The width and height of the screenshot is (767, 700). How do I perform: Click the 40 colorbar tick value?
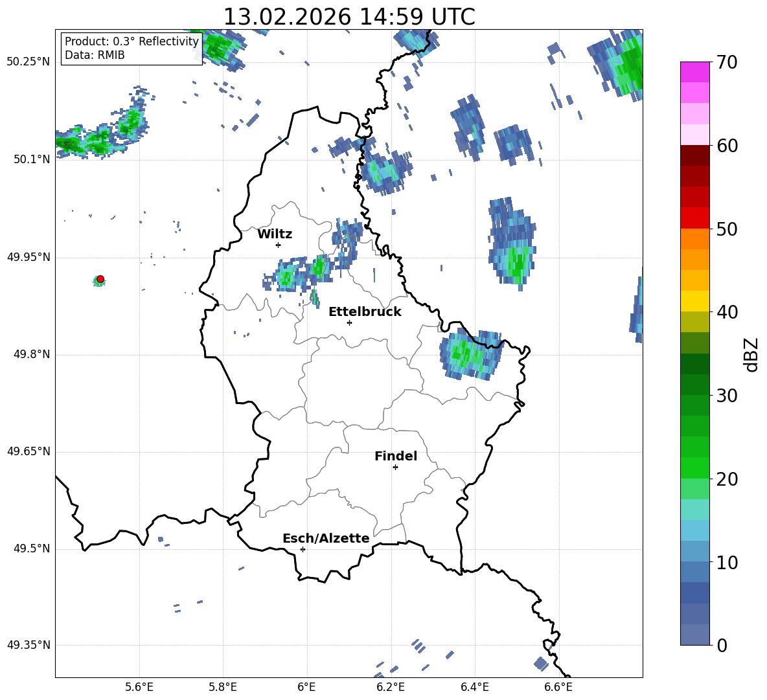pos(727,312)
